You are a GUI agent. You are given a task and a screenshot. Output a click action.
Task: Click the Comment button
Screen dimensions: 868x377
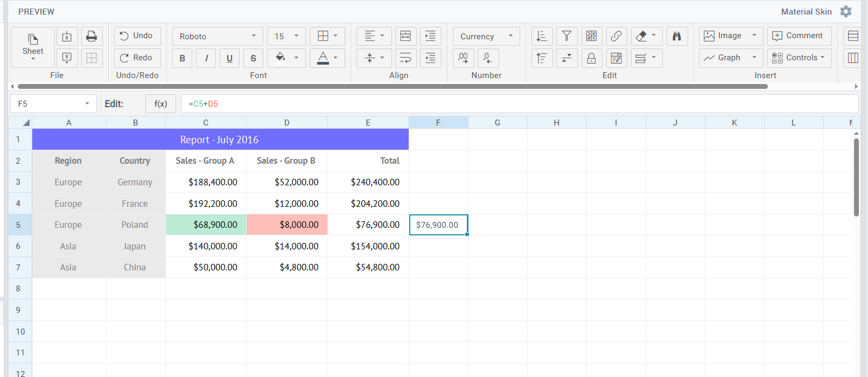click(799, 36)
